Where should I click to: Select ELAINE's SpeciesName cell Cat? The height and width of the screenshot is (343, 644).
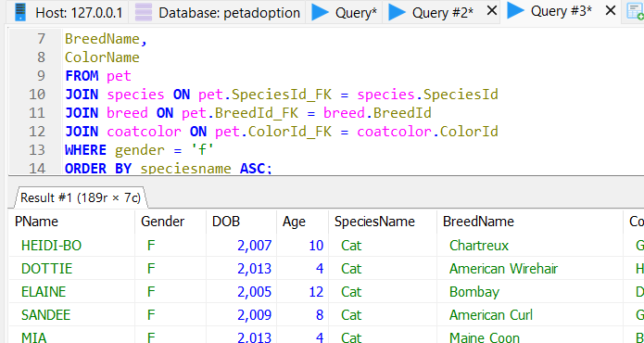click(383, 292)
